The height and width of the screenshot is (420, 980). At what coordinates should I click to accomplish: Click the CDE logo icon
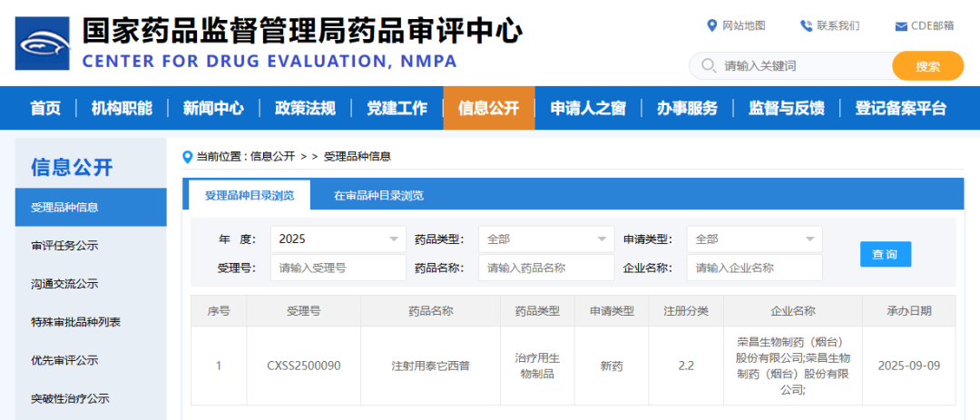click(43, 42)
